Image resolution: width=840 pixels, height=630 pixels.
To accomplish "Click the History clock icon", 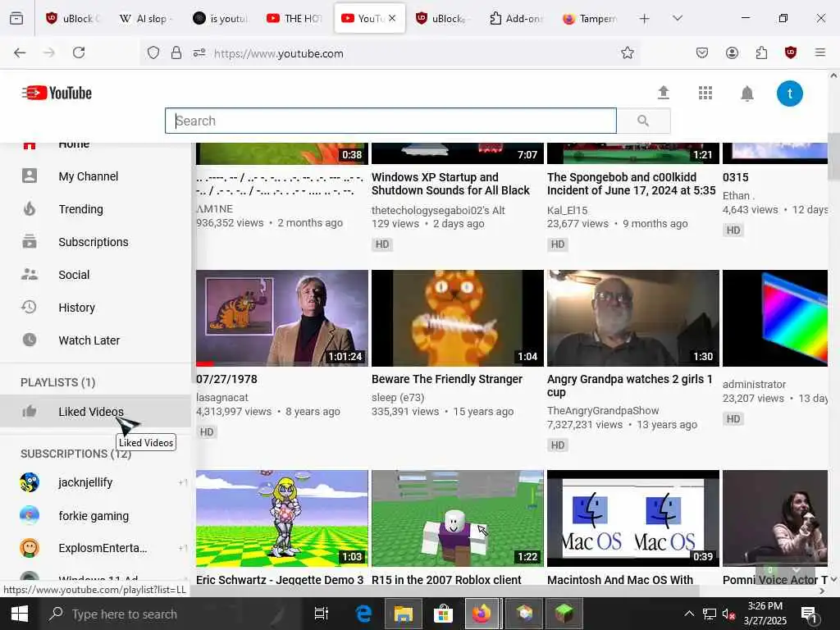I will pos(29,307).
